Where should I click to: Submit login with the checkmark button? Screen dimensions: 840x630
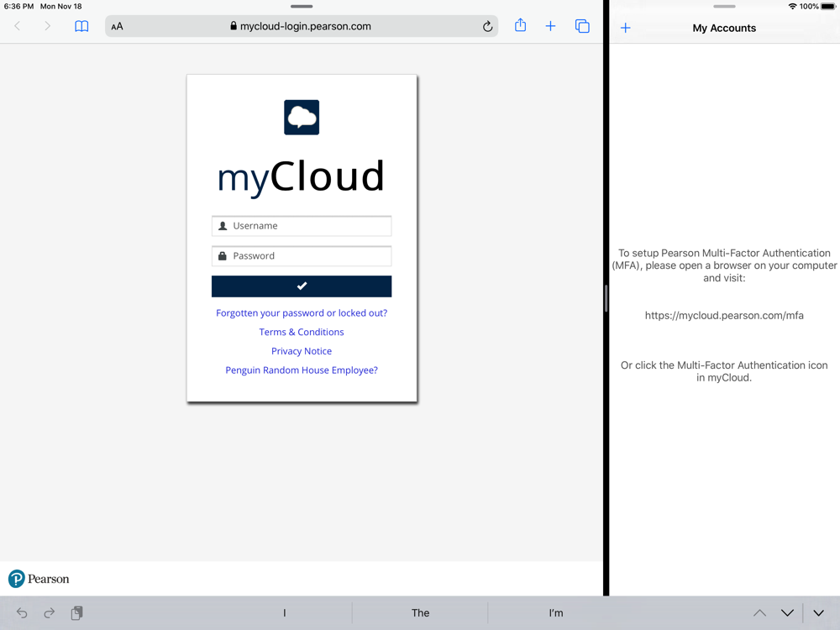point(302,286)
